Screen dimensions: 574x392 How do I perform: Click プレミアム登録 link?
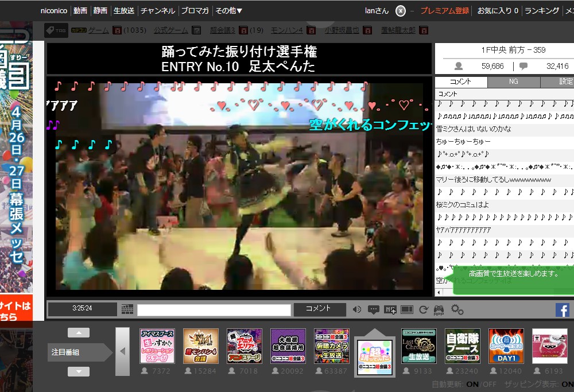tap(444, 10)
